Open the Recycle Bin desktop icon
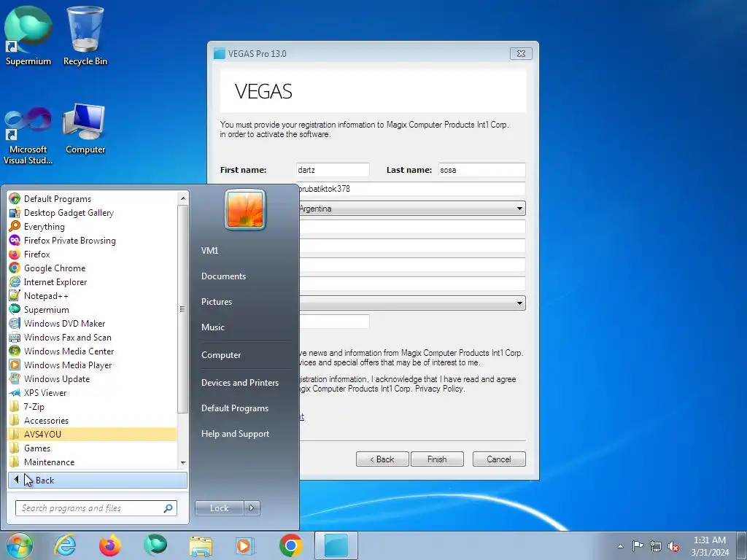This screenshot has width=747, height=560. (x=85, y=36)
